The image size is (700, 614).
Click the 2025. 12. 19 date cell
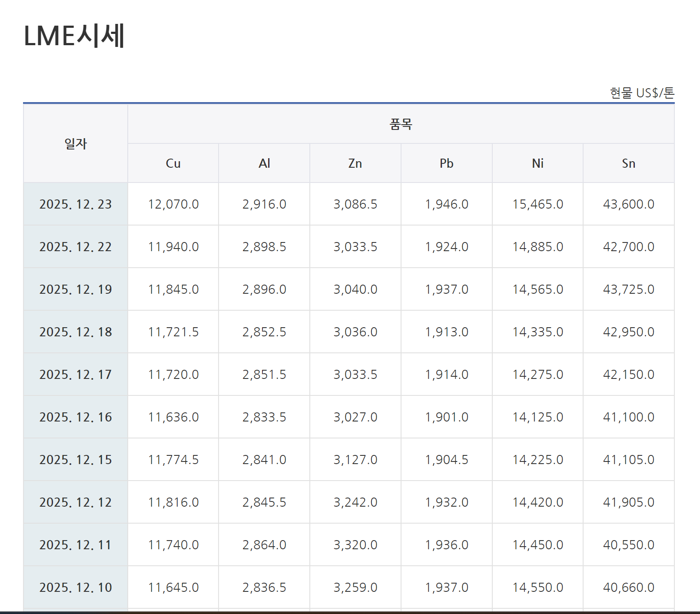click(x=76, y=289)
